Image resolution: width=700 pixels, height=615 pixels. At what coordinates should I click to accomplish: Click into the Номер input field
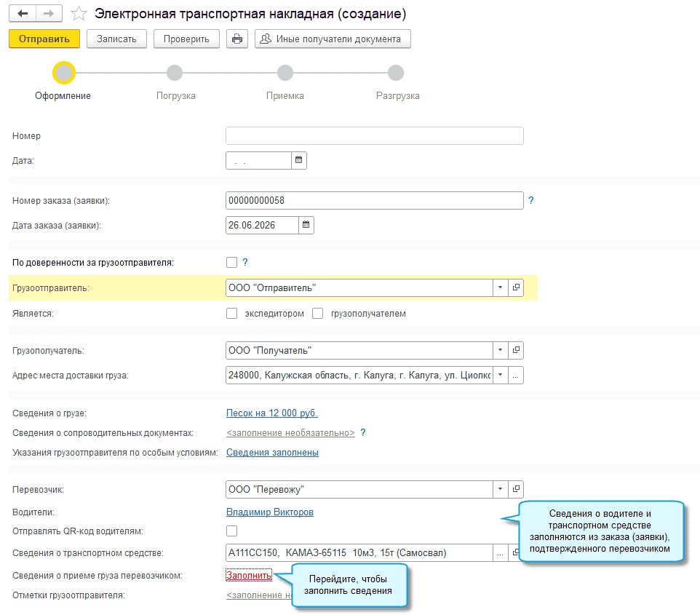coord(375,136)
